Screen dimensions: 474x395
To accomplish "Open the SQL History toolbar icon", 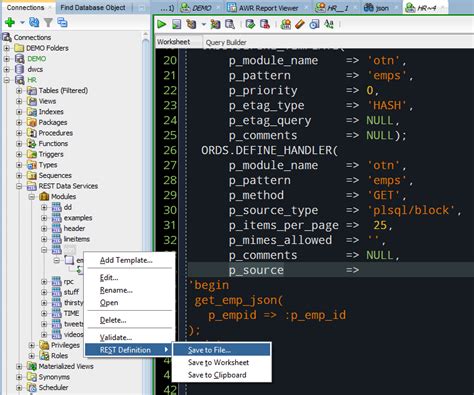I will [x=314, y=24].
